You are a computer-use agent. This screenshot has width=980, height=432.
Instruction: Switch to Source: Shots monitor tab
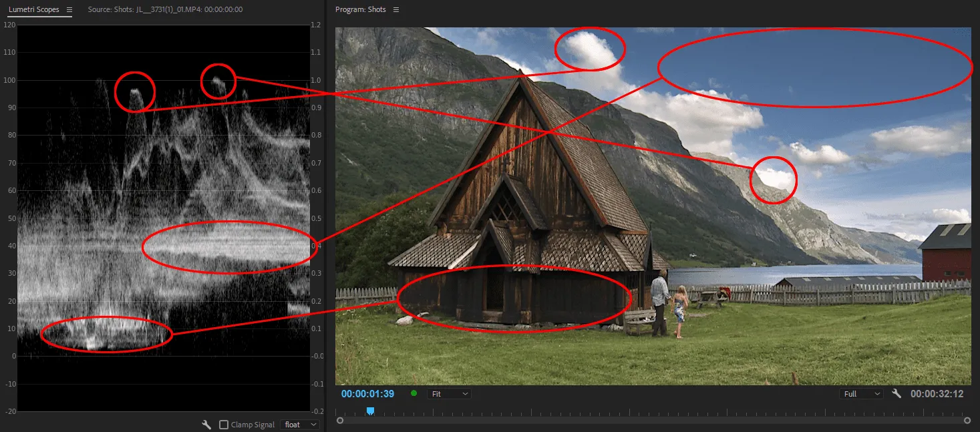point(165,10)
